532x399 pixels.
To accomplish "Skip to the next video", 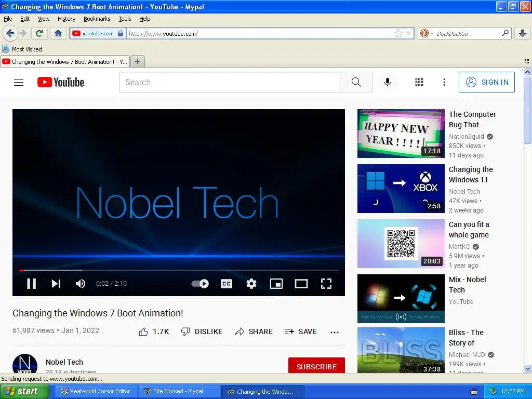I will pyautogui.click(x=56, y=284).
